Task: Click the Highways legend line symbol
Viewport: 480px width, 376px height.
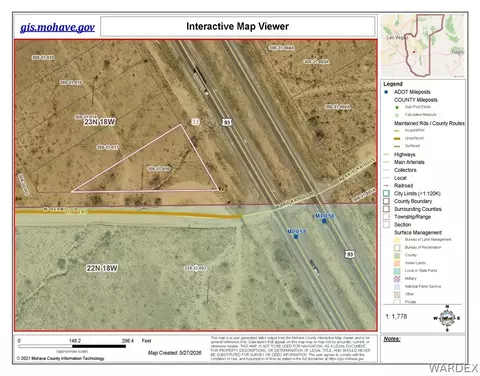Action: [x=387, y=154]
